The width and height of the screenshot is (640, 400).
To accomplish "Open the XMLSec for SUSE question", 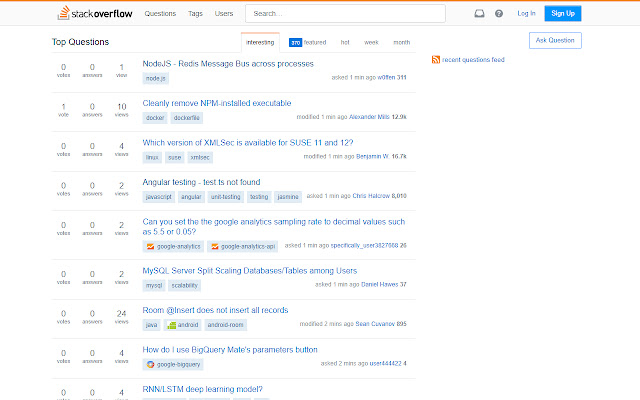I will coord(248,143).
